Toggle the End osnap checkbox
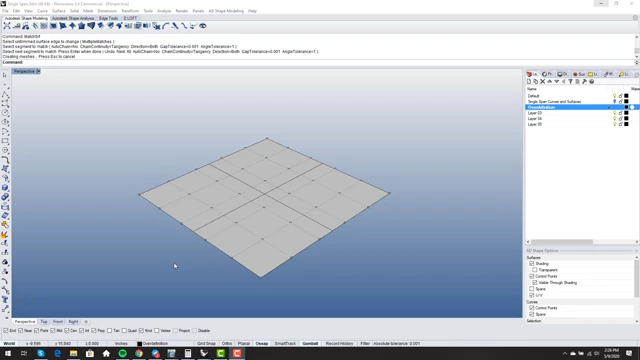The image size is (640, 360). point(6,331)
